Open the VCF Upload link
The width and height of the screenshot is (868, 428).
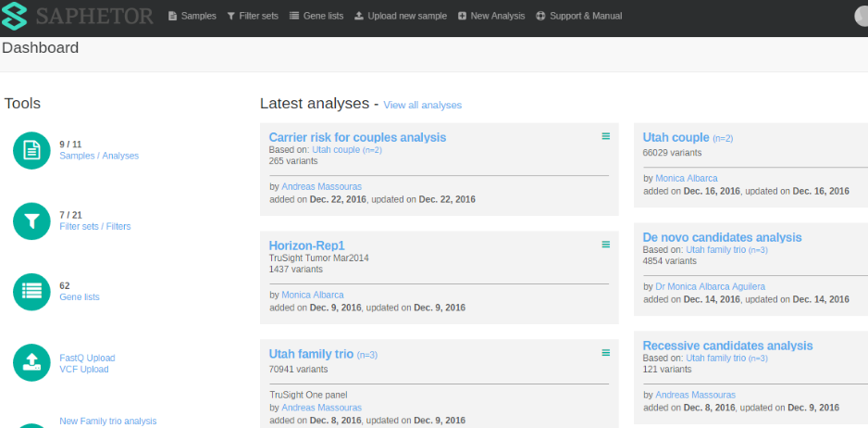(83, 370)
